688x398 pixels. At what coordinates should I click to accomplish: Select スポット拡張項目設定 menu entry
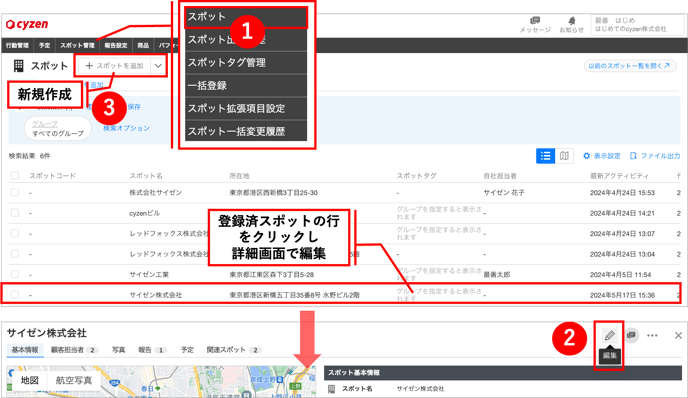[246, 108]
